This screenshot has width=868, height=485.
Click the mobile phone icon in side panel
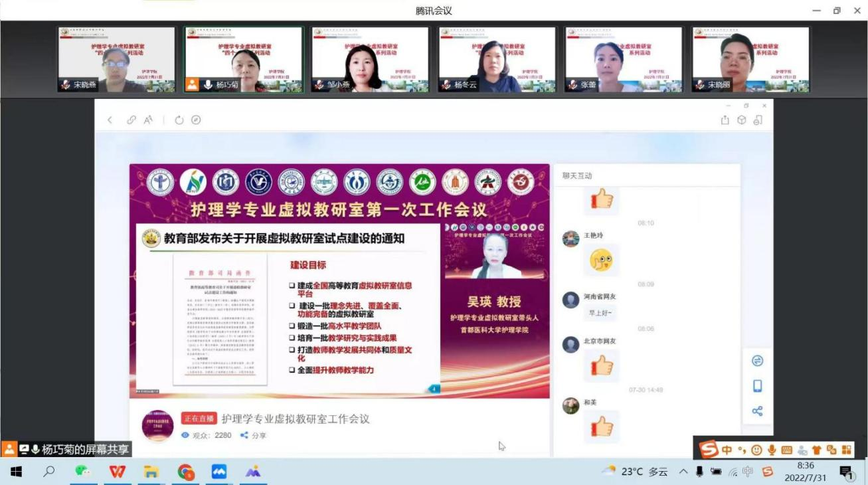click(757, 386)
